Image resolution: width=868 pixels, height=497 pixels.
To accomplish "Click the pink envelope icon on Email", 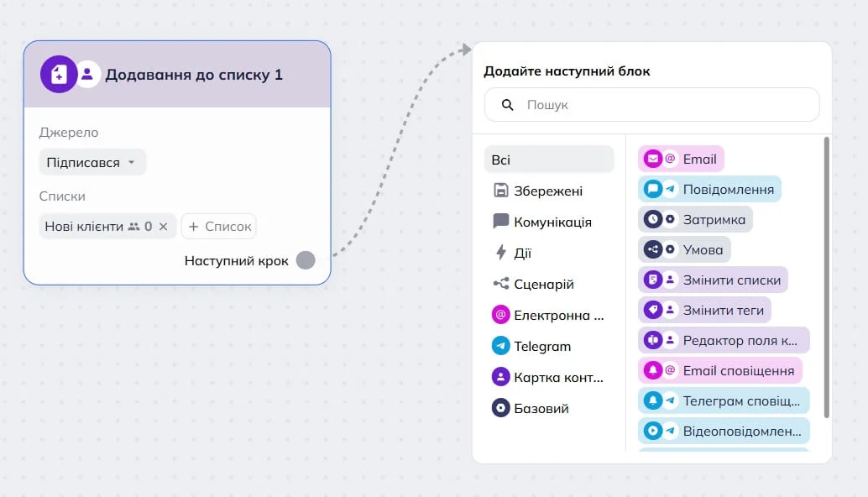I will tap(652, 159).
